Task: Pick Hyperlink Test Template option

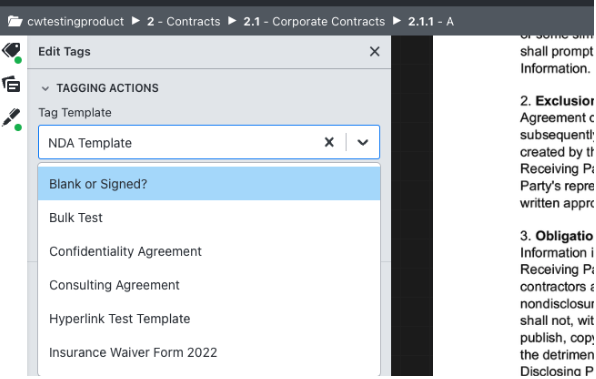Action: [x=209, y=319]
